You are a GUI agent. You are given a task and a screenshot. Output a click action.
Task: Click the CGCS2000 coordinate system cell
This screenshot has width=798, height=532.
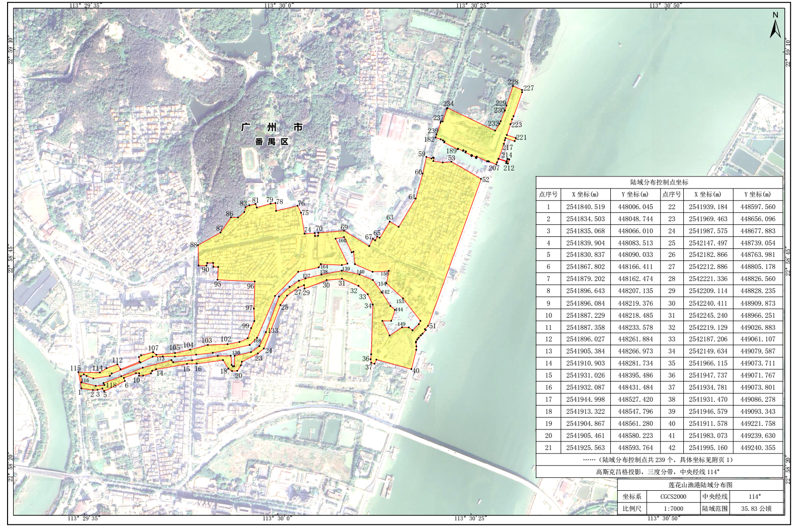[x=673, y=497]
